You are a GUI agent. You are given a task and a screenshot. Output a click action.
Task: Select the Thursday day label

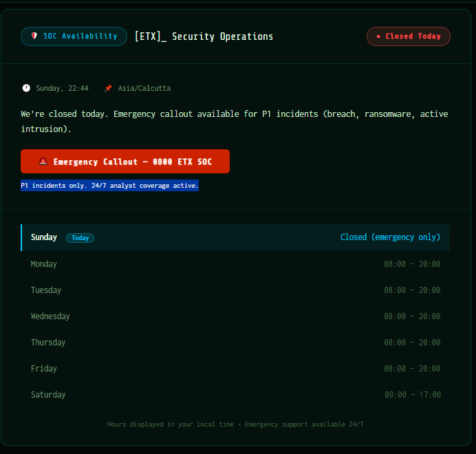coord(48,343)
